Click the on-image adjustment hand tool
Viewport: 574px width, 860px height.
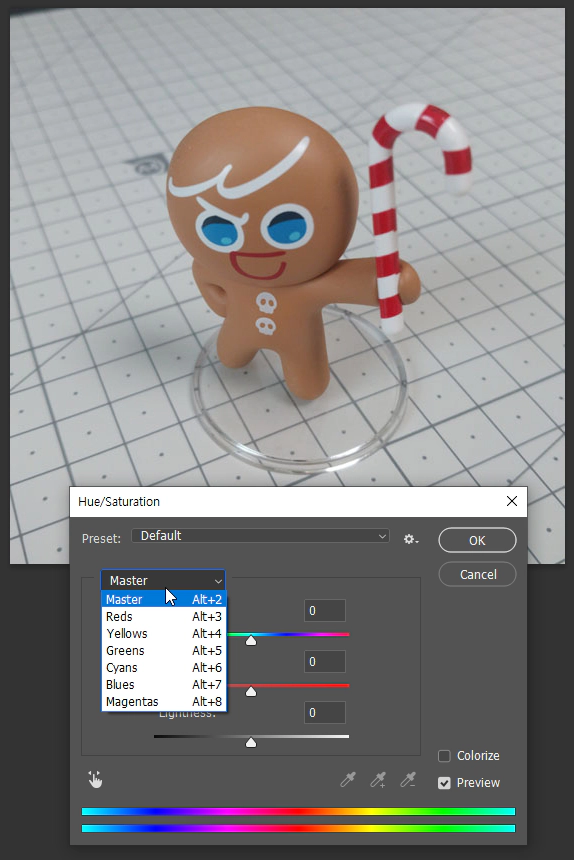click(95, 779)
